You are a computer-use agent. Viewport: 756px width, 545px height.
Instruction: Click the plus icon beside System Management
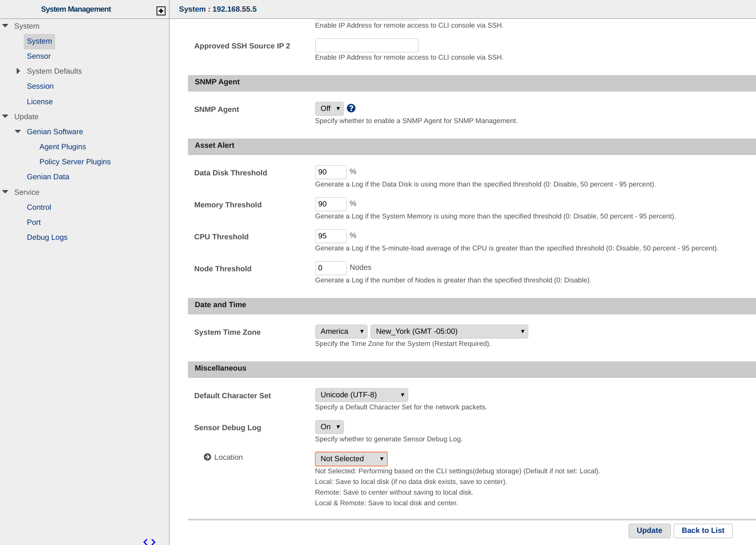(161, 11)
